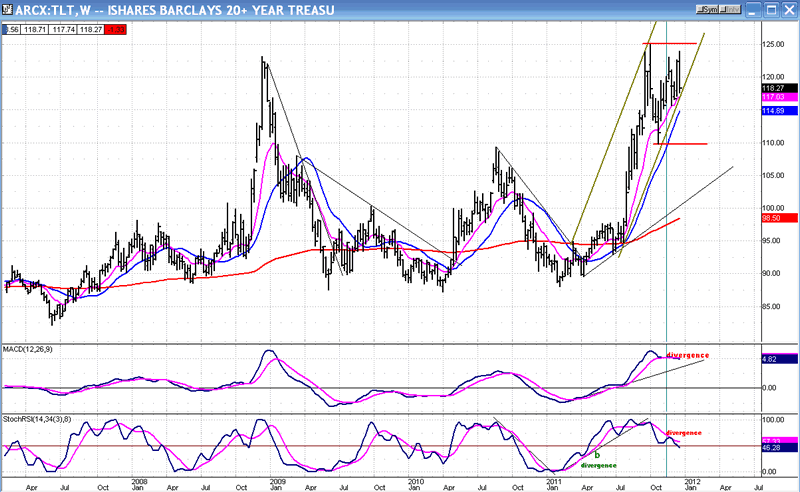This screenshot has height=492, width=800.
Task: Click the 2009 label on the time axis
Action: click(x=272, y=481)
